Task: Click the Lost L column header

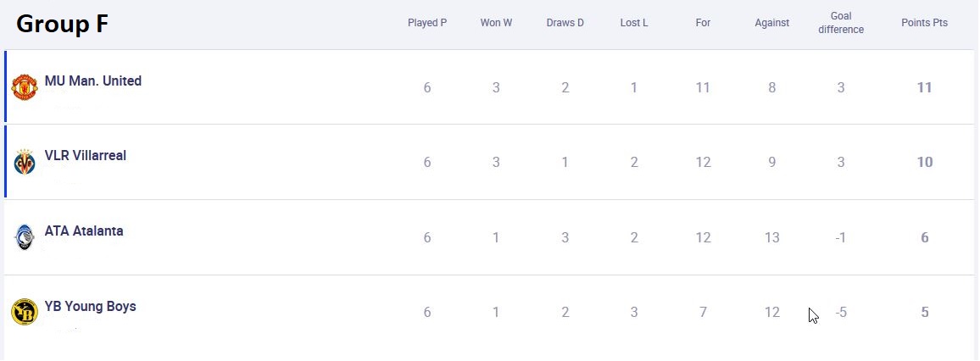Action: point(634,23)
